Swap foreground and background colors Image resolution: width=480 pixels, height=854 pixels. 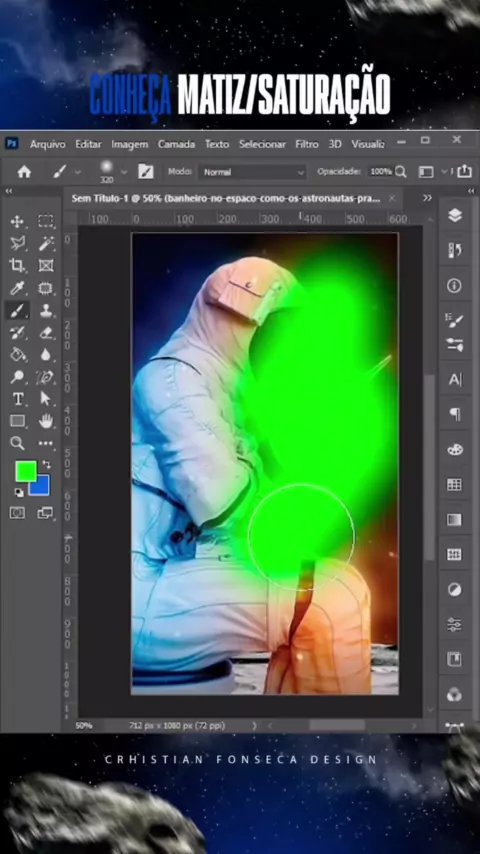pyautogui.click(x=46, y=465)
